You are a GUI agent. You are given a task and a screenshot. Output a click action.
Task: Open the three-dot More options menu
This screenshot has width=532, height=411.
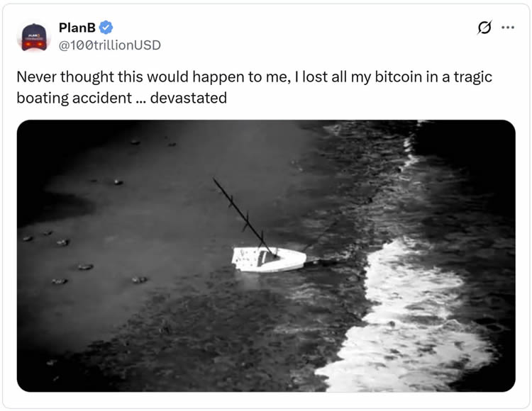pyautogui.click(x=508, y=28)
